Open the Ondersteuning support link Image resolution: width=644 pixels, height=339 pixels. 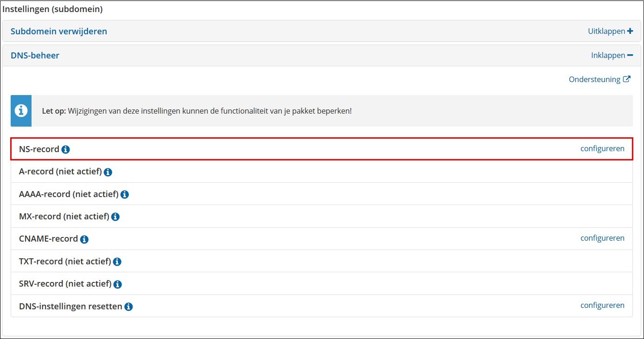[x=594, y=79]
